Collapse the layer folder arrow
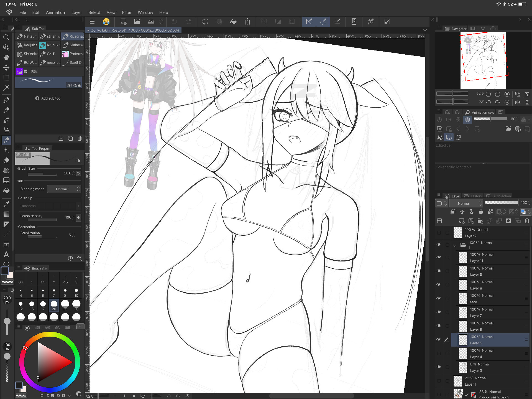The height and width of the screenshot is (399, 532). click(x=455, y=246)
